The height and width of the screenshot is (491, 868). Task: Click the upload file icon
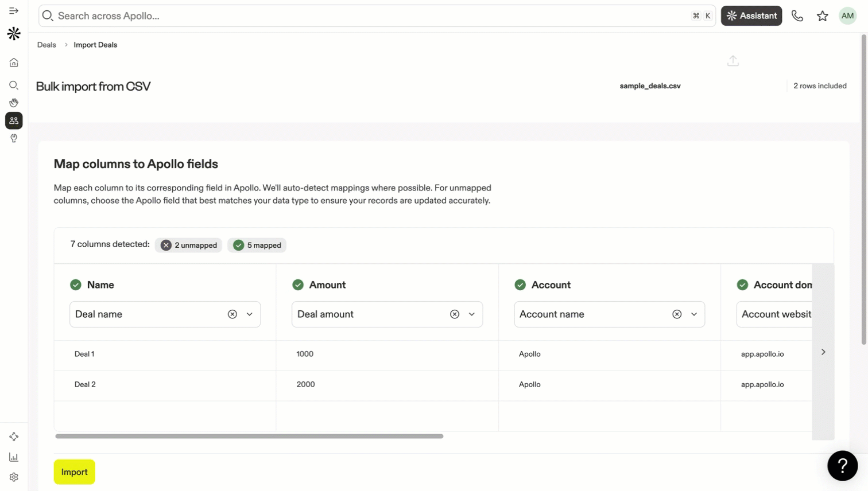pos(733,61)
